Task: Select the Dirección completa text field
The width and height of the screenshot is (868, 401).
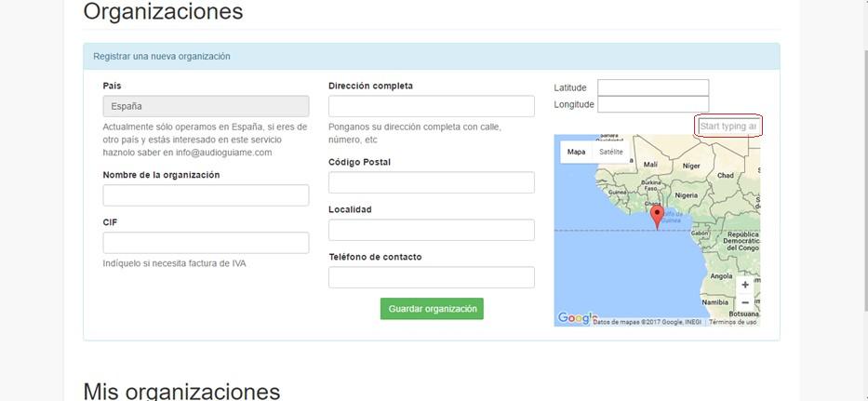Action: pyautogui.click(x=431, y=106)
